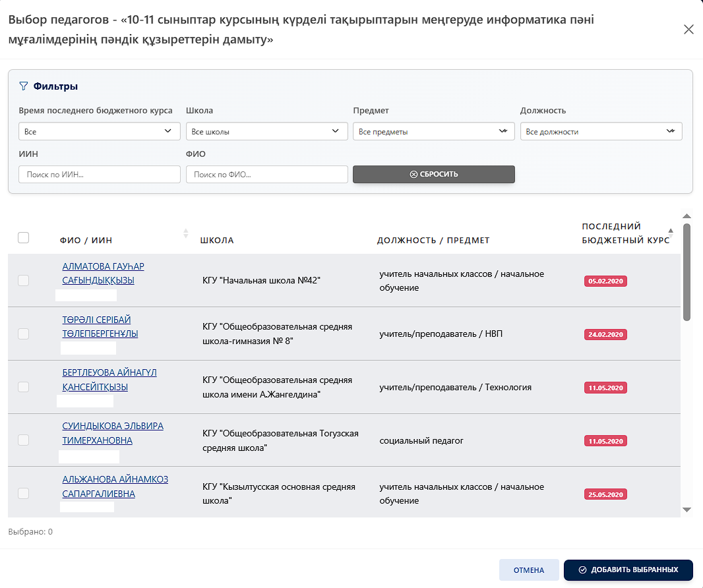703x588 pixels.
Task: Expand the Должность filter dropdown
Action: (x=601, y=131)
